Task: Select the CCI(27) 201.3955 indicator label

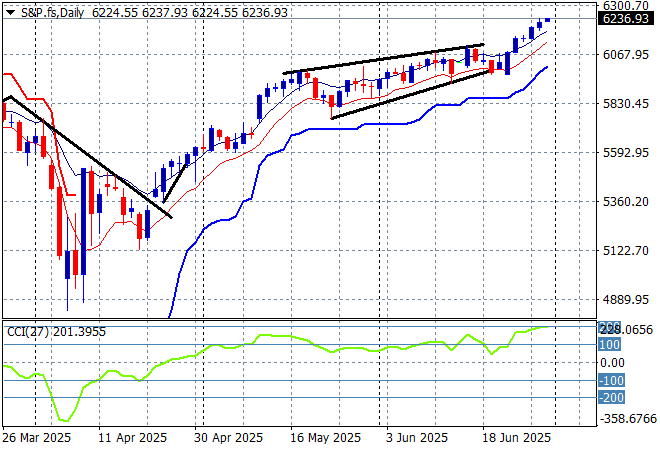Action: click(56, 332)
